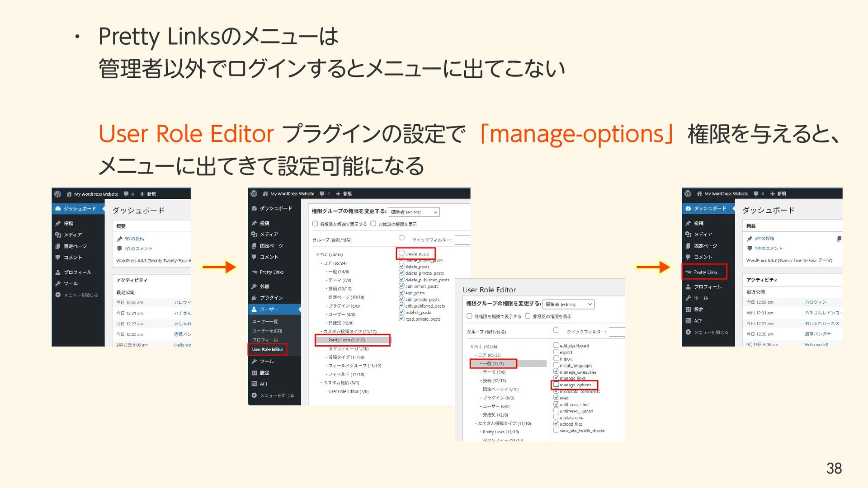Click the ハロウィン recent post link
868x488 pixels.
pyautogui.click(x=816, y=302)
